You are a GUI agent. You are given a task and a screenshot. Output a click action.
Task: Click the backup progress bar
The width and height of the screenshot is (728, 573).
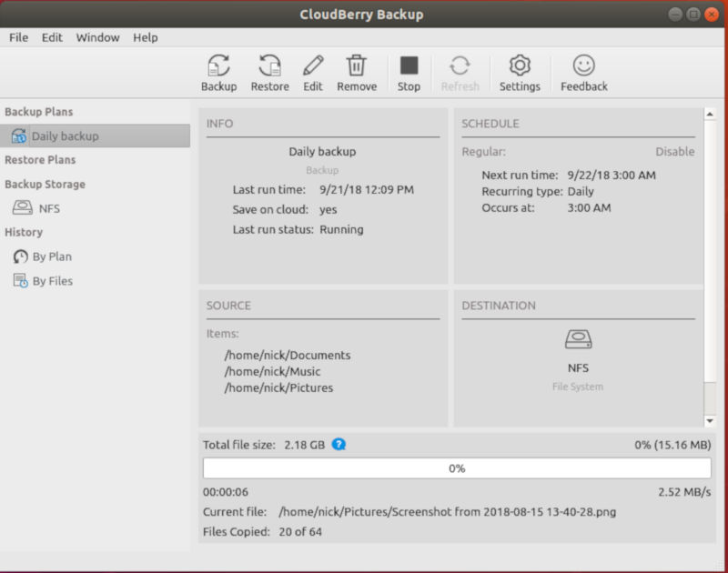click(457, 468)
